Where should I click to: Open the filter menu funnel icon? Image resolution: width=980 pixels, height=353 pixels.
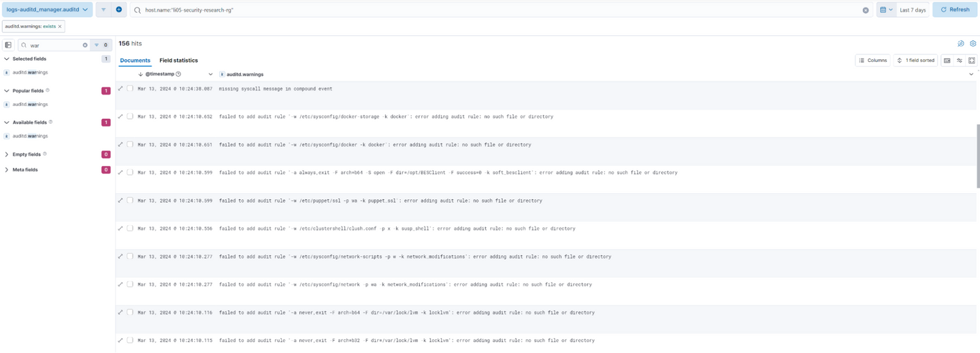103,10
